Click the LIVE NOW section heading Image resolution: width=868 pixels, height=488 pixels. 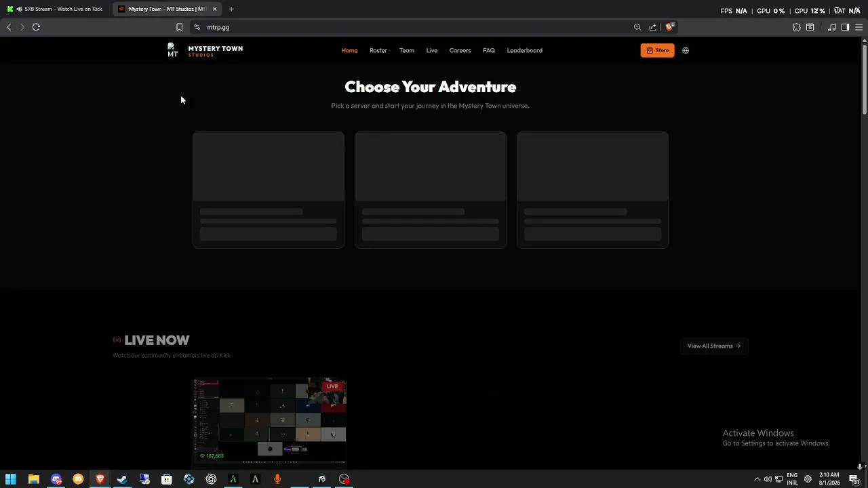point(157,340)
